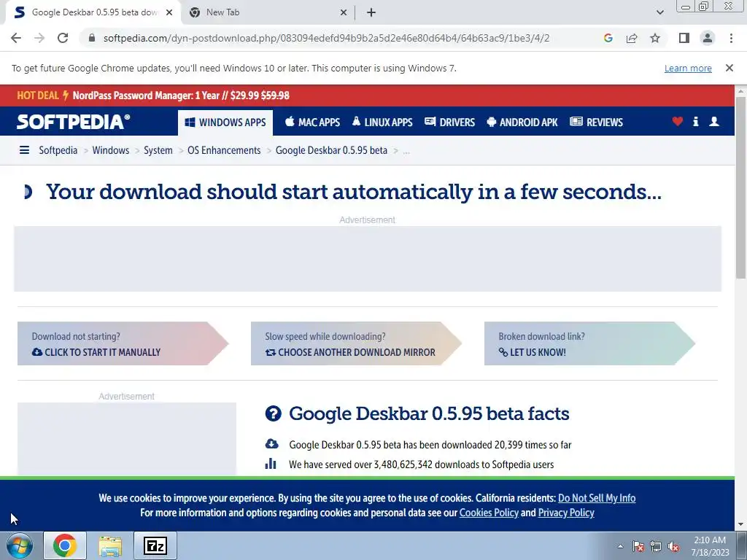Screen dimensions: 747x560
Task: Open the hamburger menu near breadcrumbs
Action: coord(24,150)
